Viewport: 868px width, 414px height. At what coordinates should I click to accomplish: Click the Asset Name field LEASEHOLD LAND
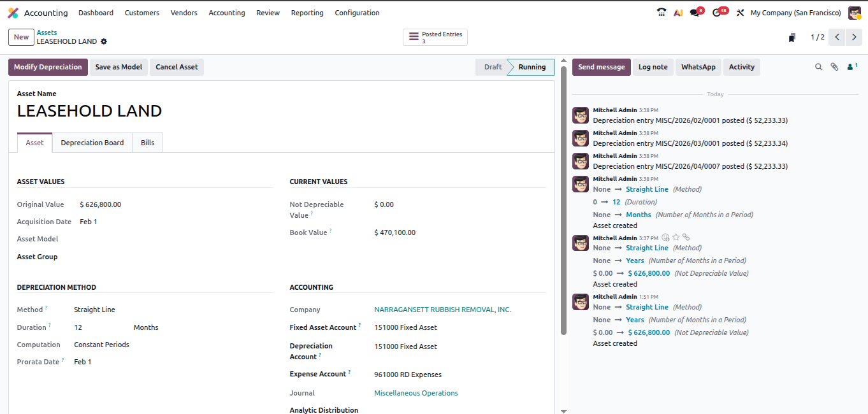tap(89, 111)
